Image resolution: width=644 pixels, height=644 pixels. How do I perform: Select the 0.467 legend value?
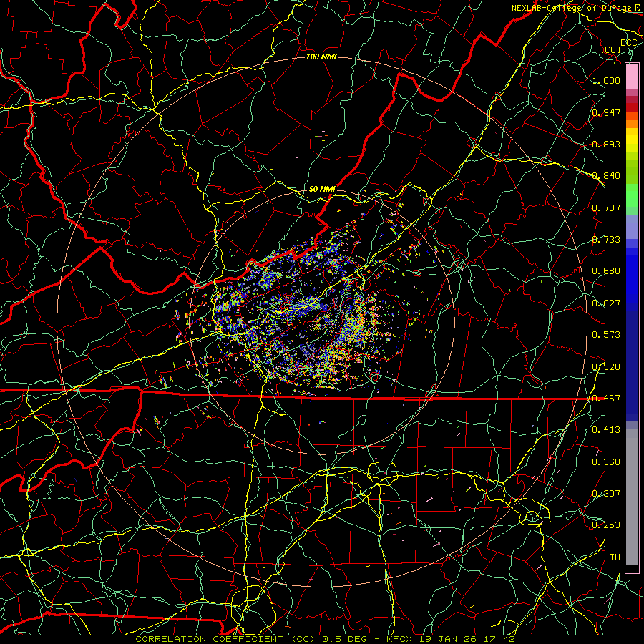[606, 399]
